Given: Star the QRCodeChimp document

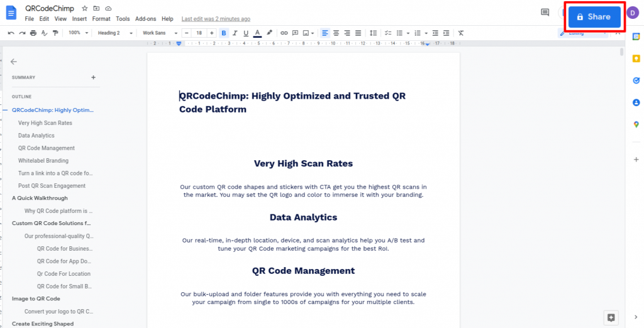Looking at the screenshot, I should point(85,8).
